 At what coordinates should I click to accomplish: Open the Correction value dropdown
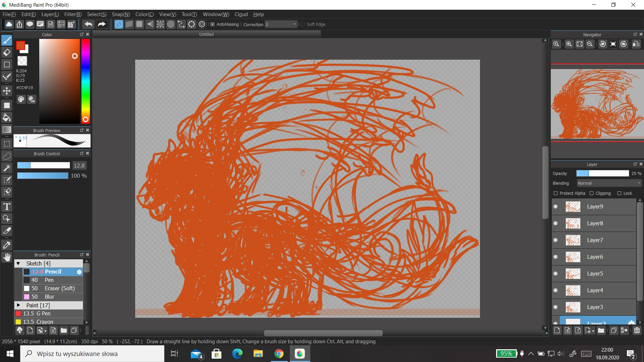[294, 24]
